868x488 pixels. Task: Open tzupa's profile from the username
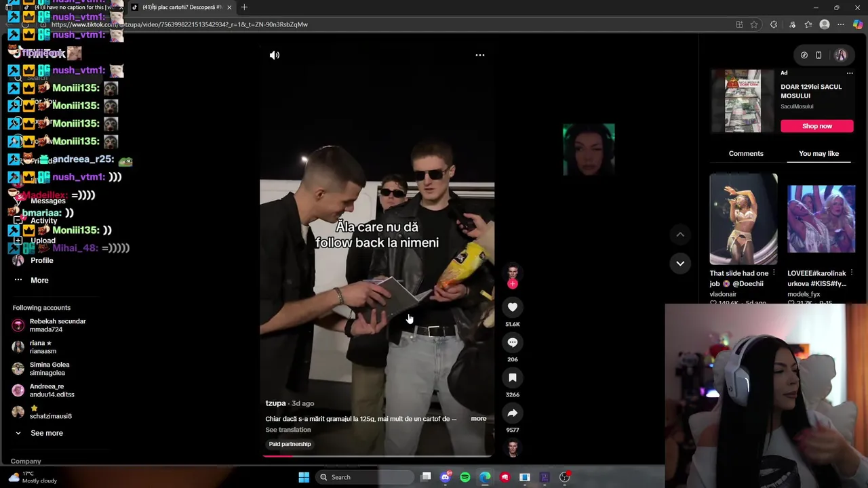click(x=275, y=403)
